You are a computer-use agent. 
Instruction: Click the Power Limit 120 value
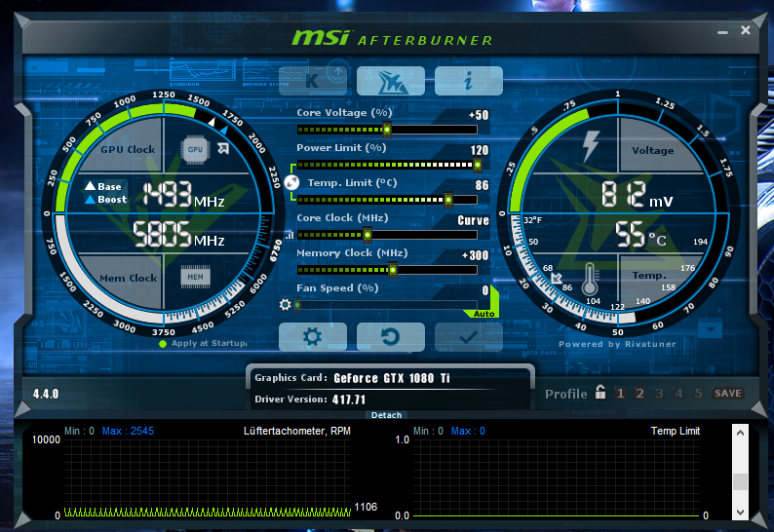tap(480, 150)
